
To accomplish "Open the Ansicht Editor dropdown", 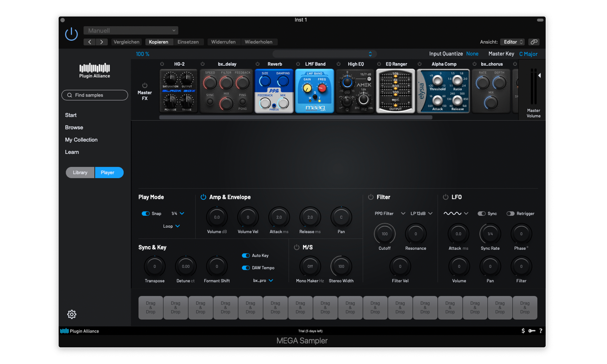I will pyautogui.click(x=512, y=42).
